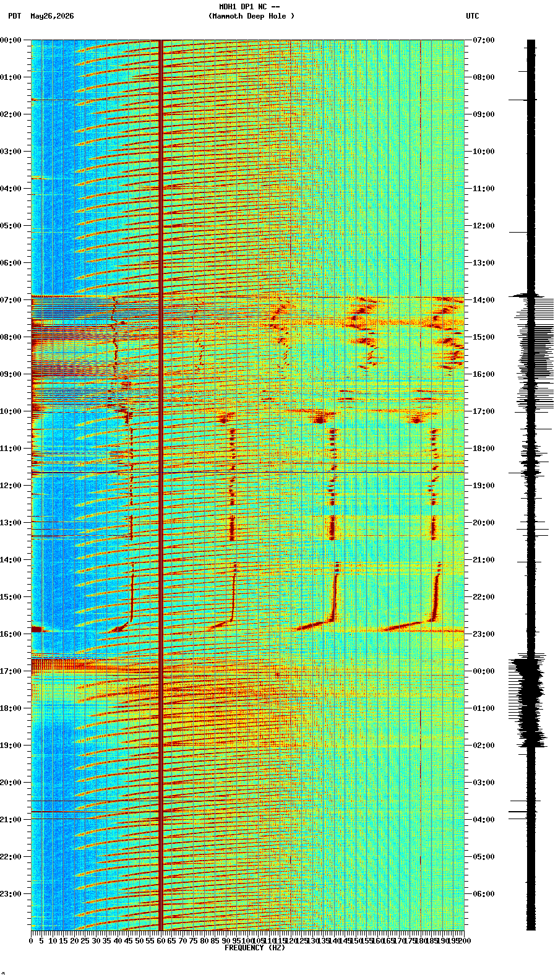
Task: Click the 23:00 UTC time label
Action: (483, 634)
